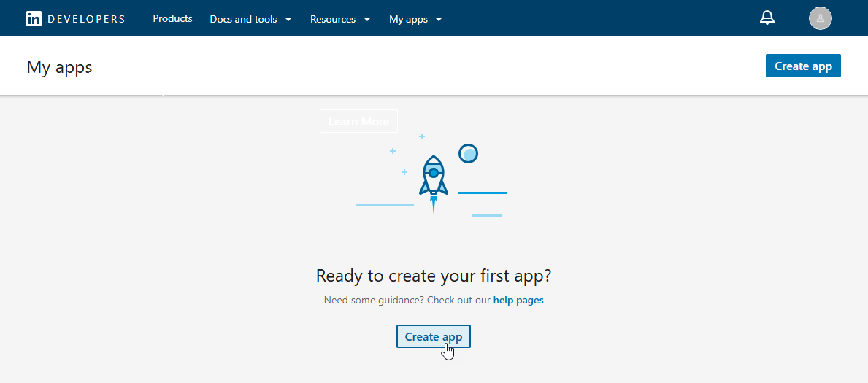Follow the help pages link
Screen dimensions: 868x383
tap(518, 300)
